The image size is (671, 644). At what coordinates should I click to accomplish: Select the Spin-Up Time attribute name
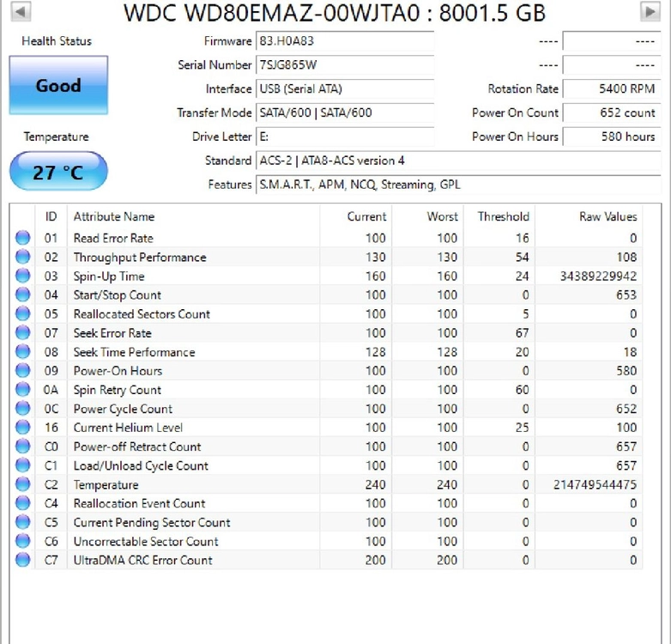tap(109, 276)
